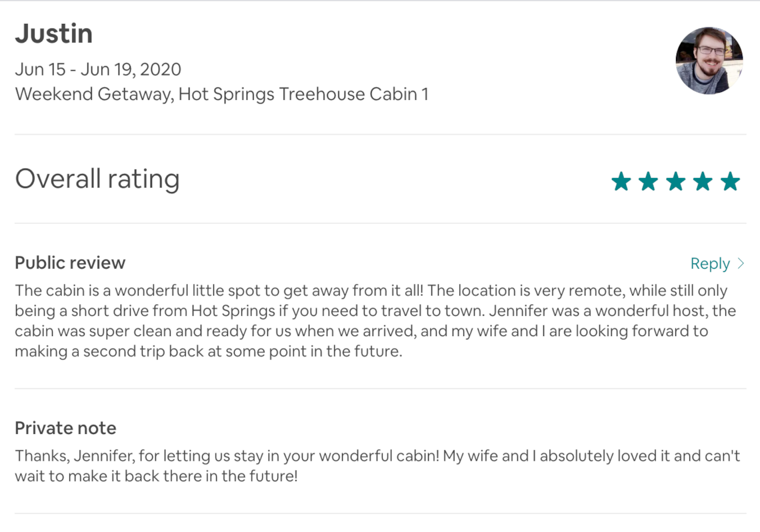
Task: Click the review line starting 'cabin was super clean'
Action: [361, 331]
